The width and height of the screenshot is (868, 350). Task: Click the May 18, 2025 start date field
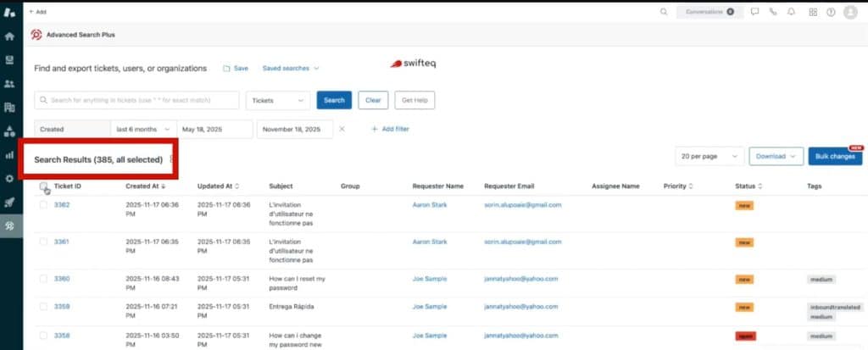click(x=214, y=129)
